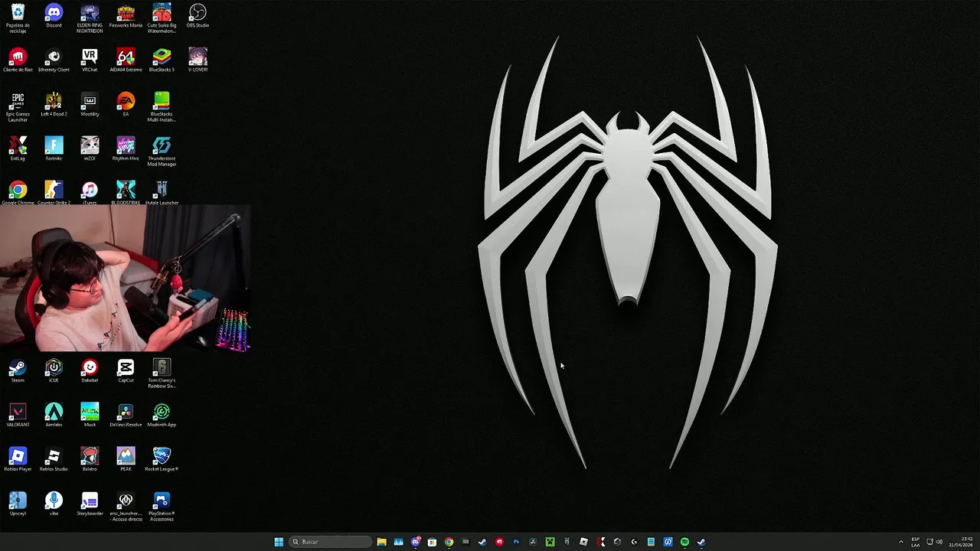
Task: Select the Balatro desktop icon
Action: click(90, 459)
